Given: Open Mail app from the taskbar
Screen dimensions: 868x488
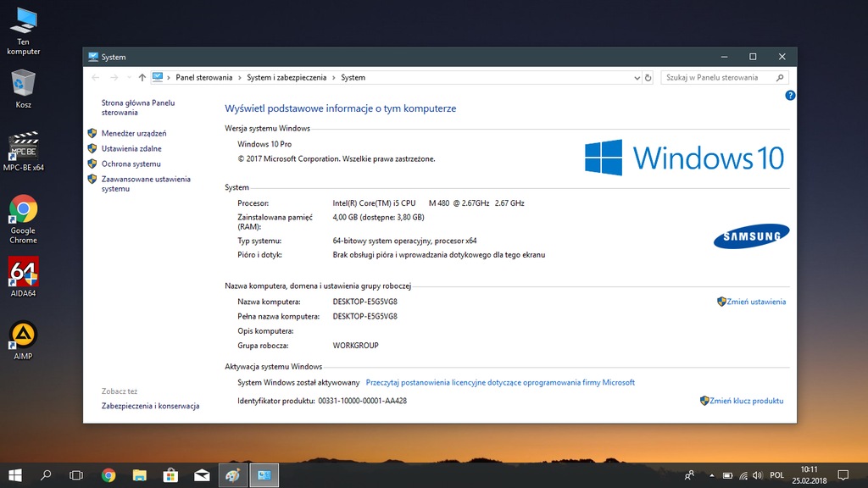Looking at the screenshot, I should [202, 475].
